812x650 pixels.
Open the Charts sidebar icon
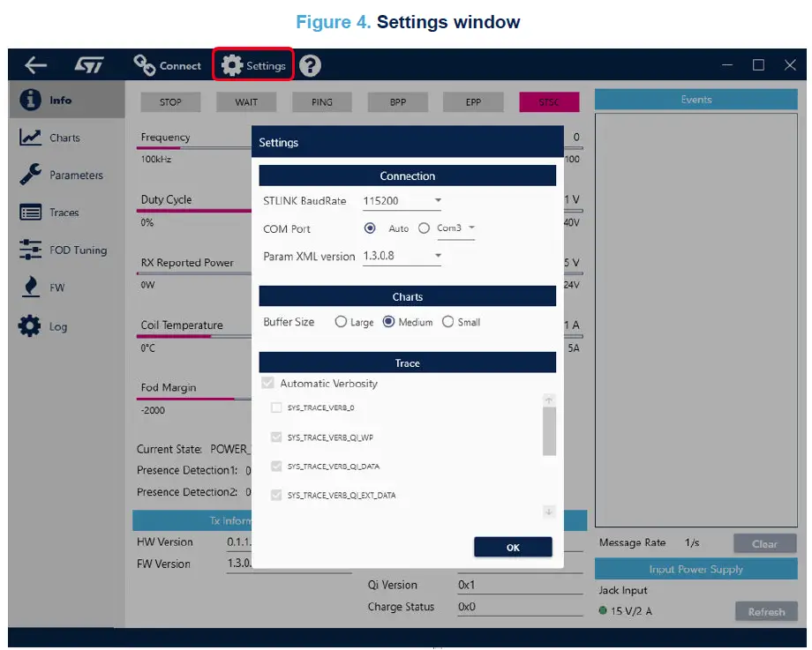(x=31, y=138)
